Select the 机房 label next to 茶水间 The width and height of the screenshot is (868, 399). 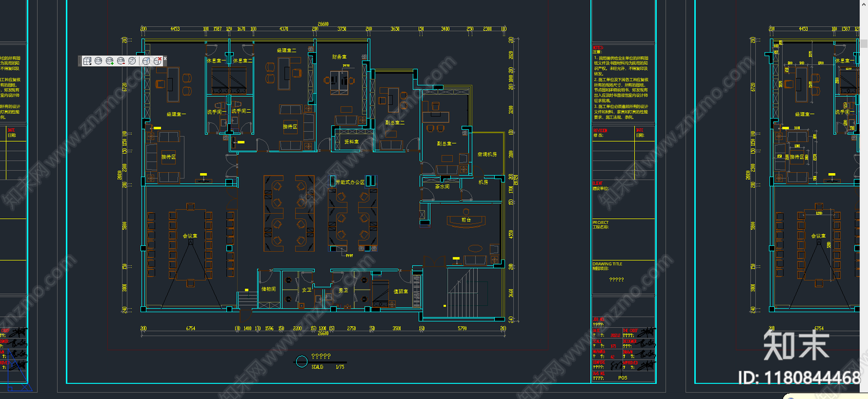[x=483, y=182]
